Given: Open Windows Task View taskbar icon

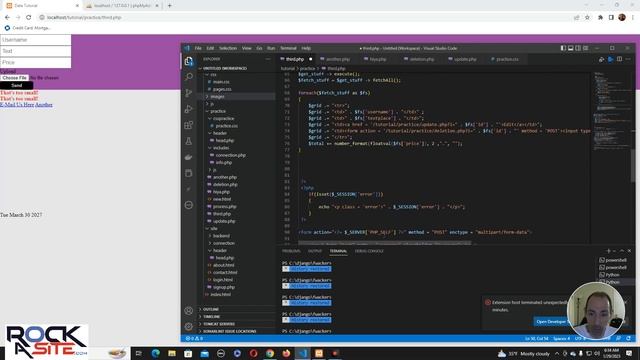Looking at the screenshot, I should [x=139, y=353].
